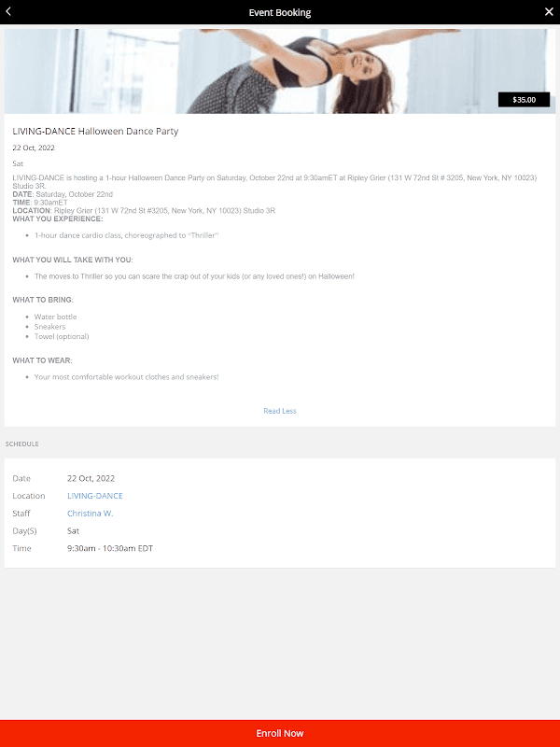This screenshot has width=560, height=747.
Task: Click the WHAT TO BRING heading
Action: pyautogui.click(x=43, y=300)
